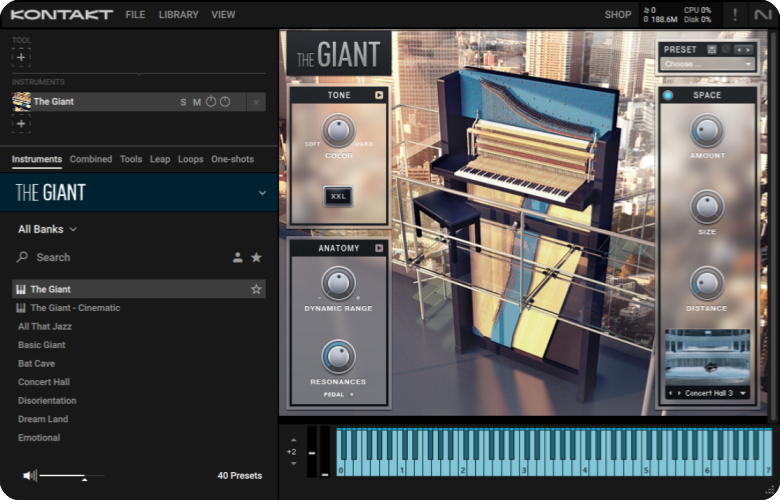The image size is (780, 500).
Task: Open the Shop link
Action: [617, 15]
